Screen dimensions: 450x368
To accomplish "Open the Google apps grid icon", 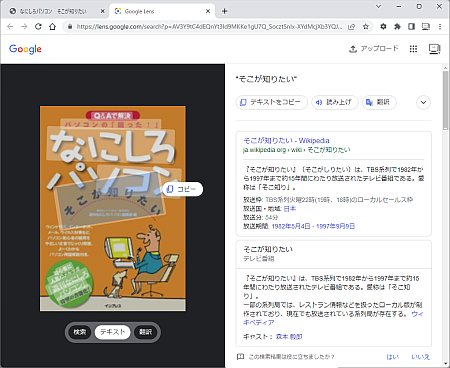I will coord(413,49).
